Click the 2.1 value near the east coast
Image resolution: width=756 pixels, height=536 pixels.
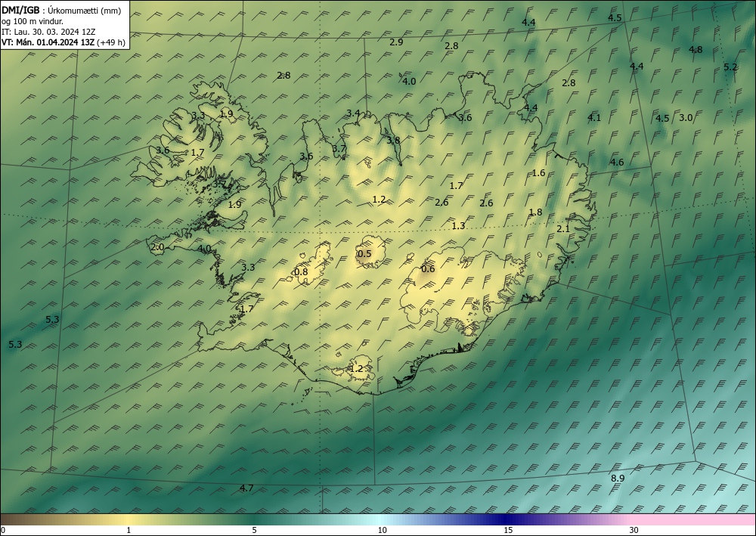pyautogui.click(x=563, y=229)
